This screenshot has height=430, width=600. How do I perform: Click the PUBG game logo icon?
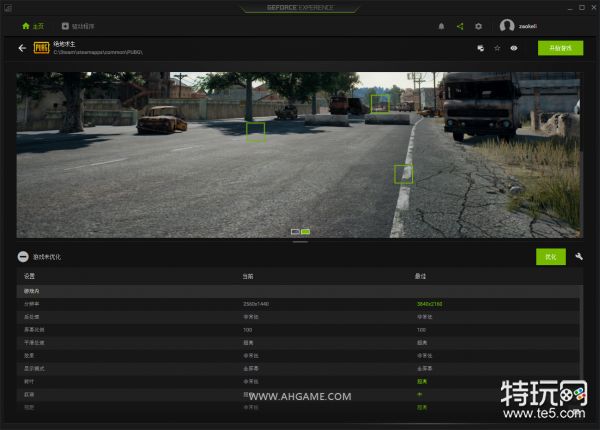tap(41, 48)
